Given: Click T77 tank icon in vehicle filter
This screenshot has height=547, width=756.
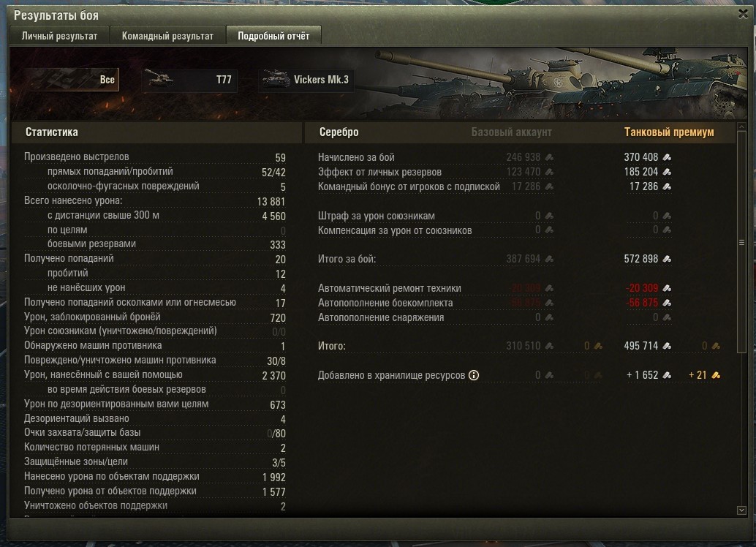Looking at the screenshot, I should pos(159,79).
